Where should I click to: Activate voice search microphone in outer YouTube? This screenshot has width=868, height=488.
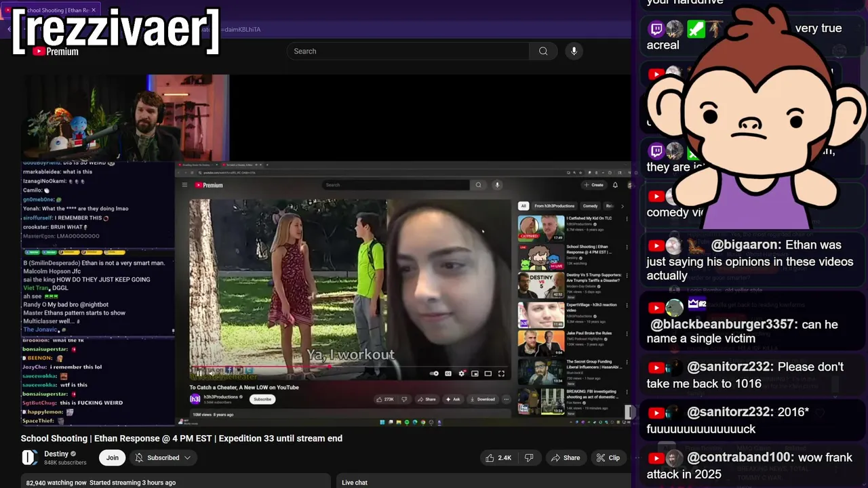[574, 51]
